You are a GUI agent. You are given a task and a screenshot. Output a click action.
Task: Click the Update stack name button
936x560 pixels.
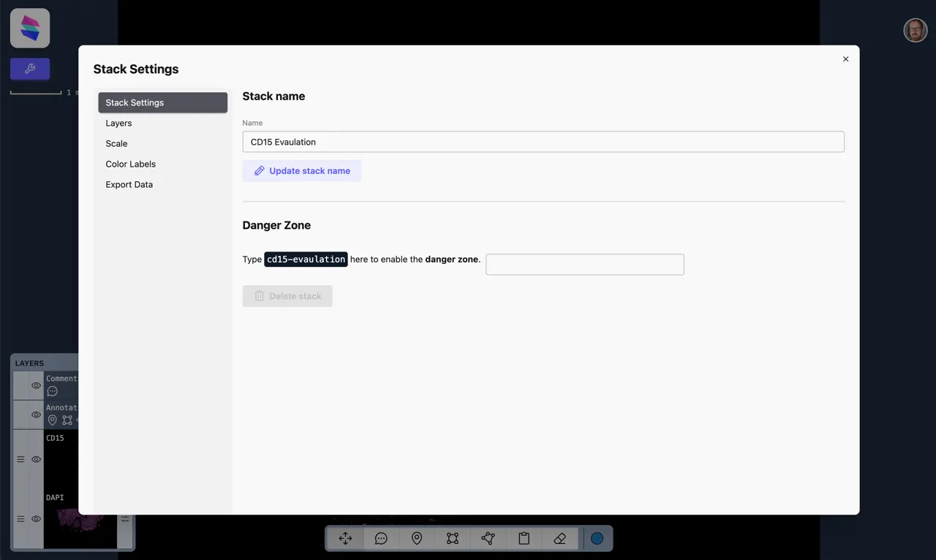(x=302, y=171)
